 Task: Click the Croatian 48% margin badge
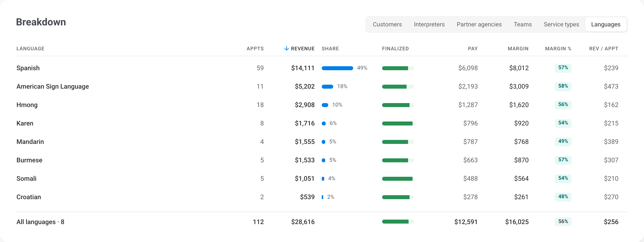[563, 197]
